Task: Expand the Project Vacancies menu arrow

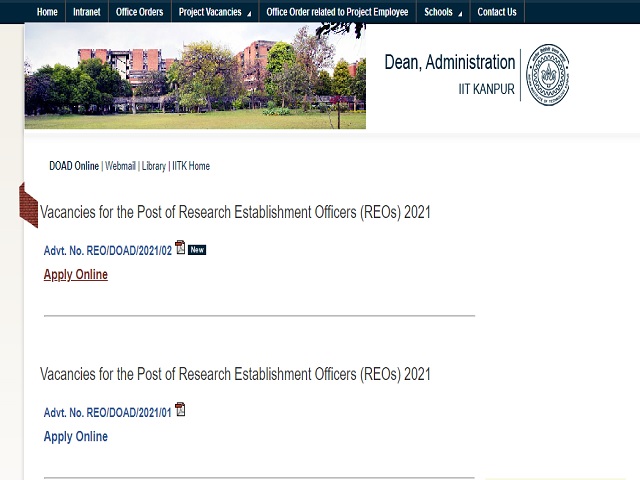Action: (x=249, y=14)
